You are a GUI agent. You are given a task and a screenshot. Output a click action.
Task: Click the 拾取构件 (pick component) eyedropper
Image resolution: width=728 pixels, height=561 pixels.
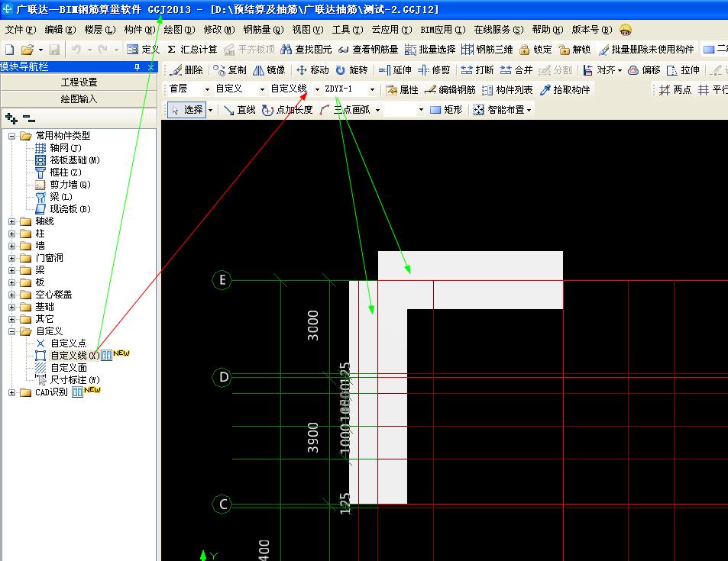(545, 89)
